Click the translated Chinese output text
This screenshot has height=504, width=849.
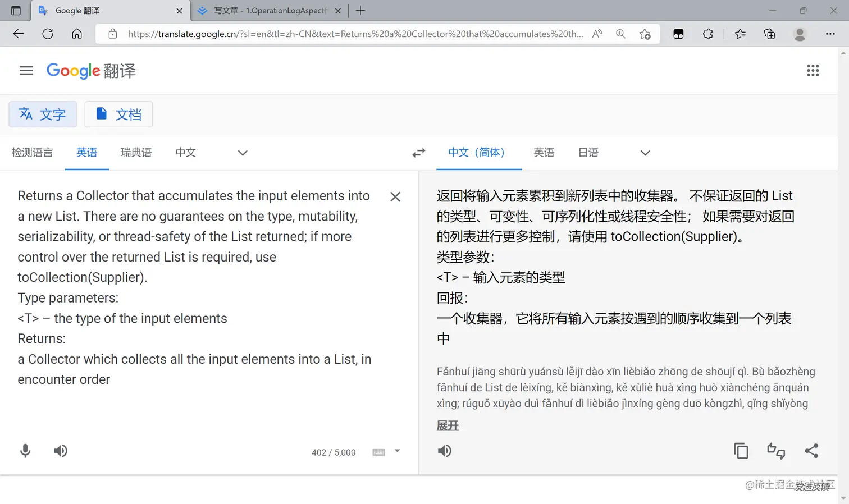616,267
